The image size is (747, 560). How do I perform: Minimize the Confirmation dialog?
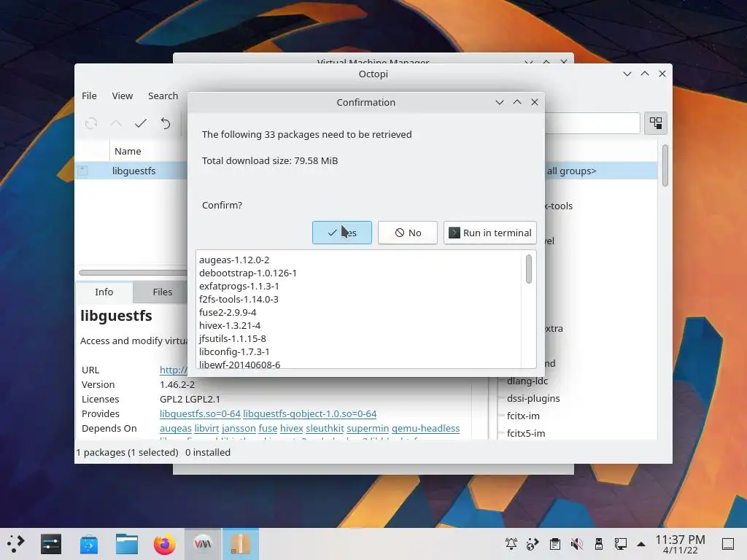(x=499, y=102)
